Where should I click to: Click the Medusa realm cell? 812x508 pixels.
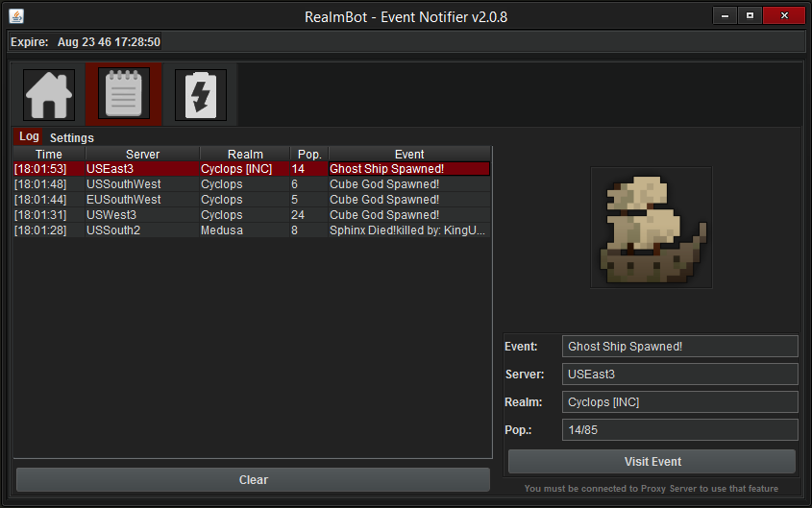(x=245, y=230)
